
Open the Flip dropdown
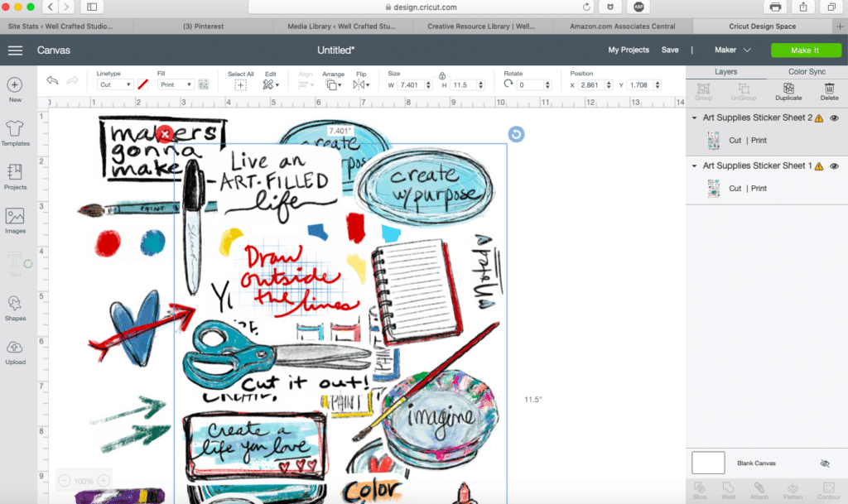click(x=361, y=84)
